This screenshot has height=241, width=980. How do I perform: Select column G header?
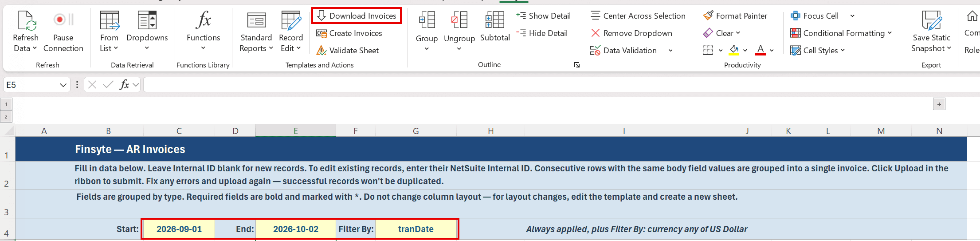tap(416, 131)
